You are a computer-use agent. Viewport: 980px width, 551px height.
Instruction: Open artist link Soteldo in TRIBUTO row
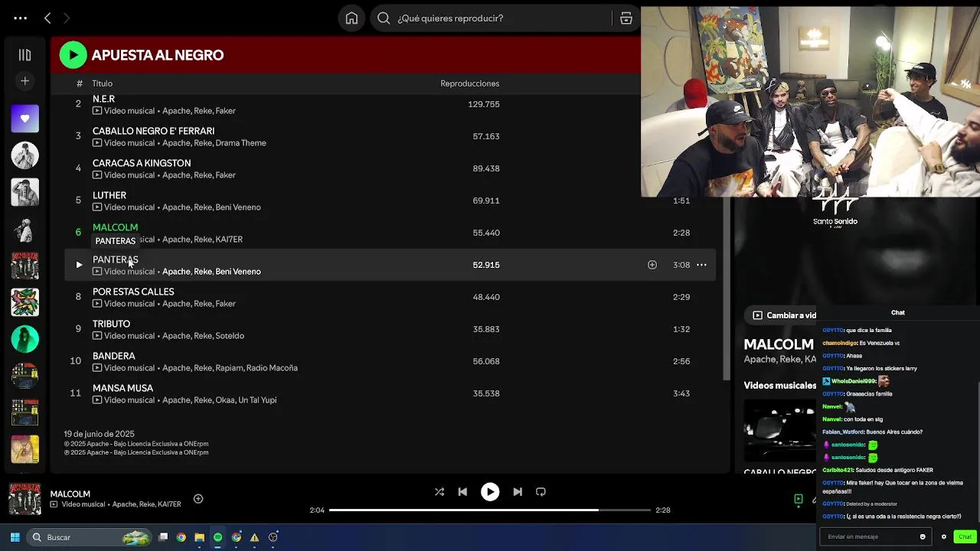point(230,336)
